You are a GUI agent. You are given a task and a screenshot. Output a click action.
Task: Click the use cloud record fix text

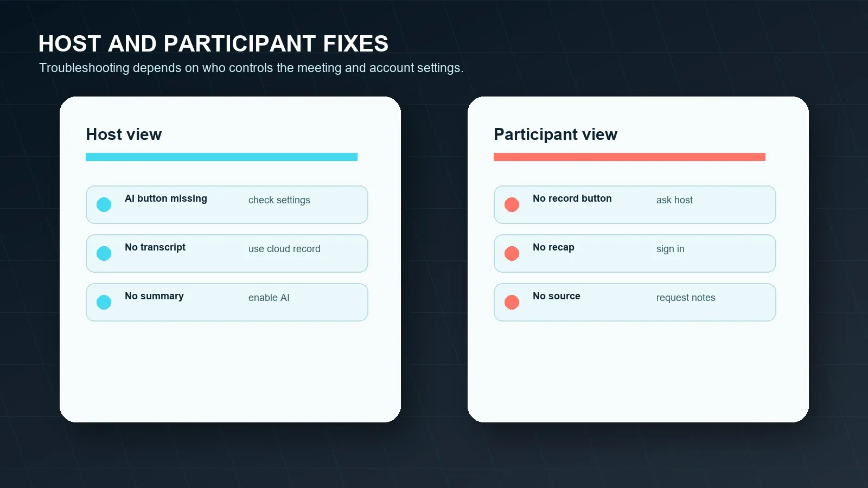(284, 249)
